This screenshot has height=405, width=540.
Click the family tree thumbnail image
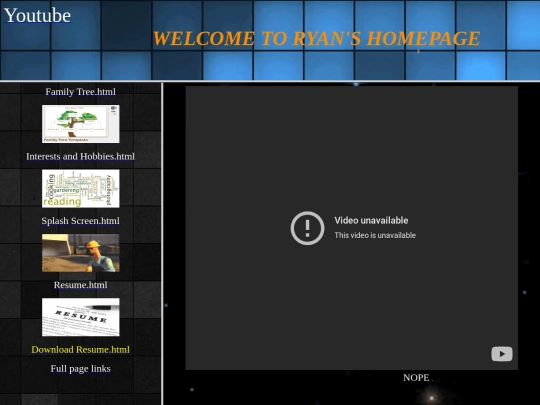(x=81, y=124)
